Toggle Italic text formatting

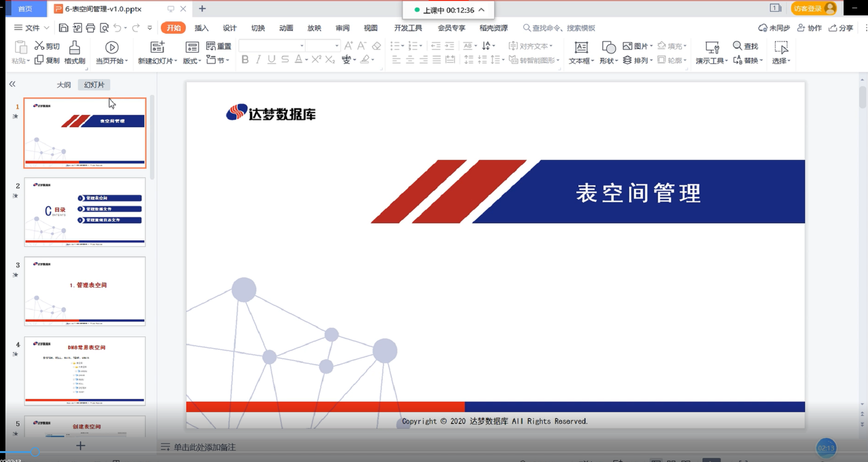258,59
